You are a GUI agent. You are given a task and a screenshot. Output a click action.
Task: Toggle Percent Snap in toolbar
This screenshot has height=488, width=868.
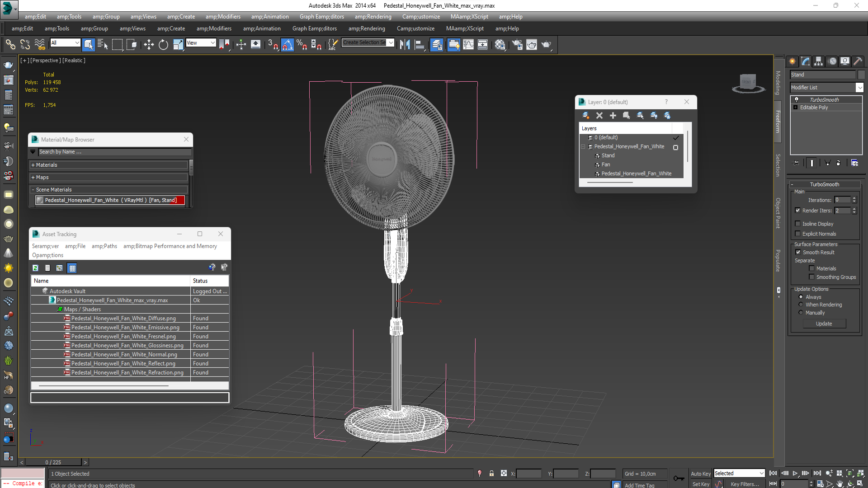[302, 44]
